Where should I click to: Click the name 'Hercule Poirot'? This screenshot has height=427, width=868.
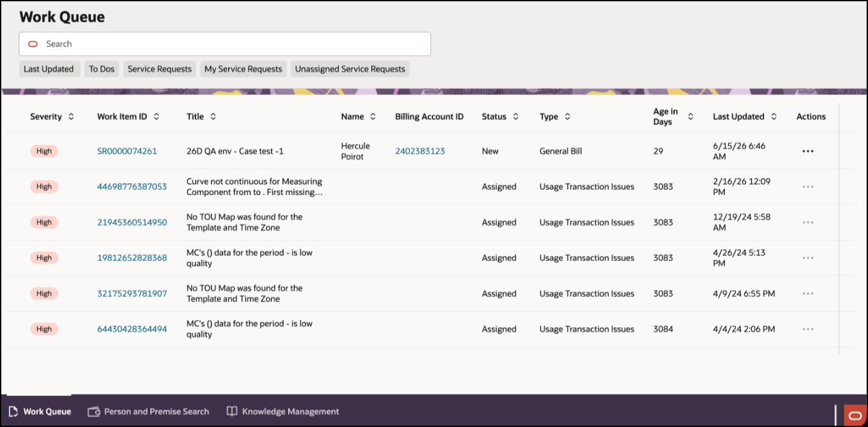356,151
